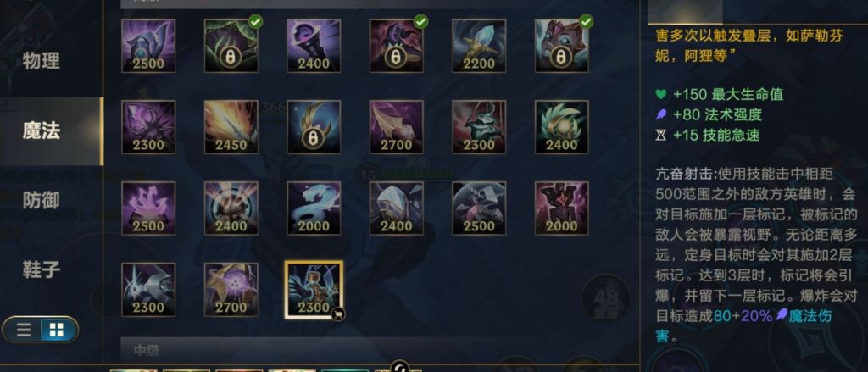The height and width of the screenshot is (372, 868).
Task: Pick the purple orb item costing 2700
Action: pyautogui.click(x=231, y=290)
